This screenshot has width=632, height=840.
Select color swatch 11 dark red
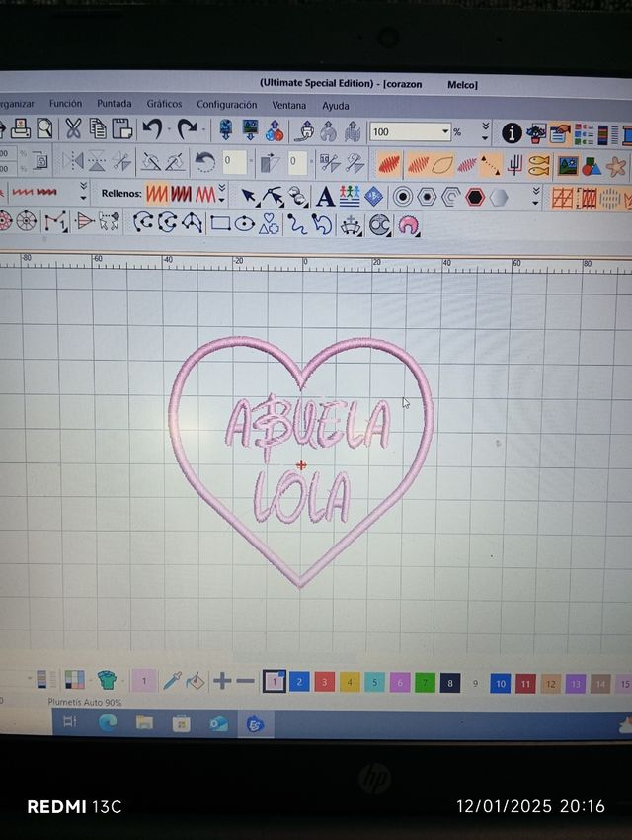[x=525, y=684]
